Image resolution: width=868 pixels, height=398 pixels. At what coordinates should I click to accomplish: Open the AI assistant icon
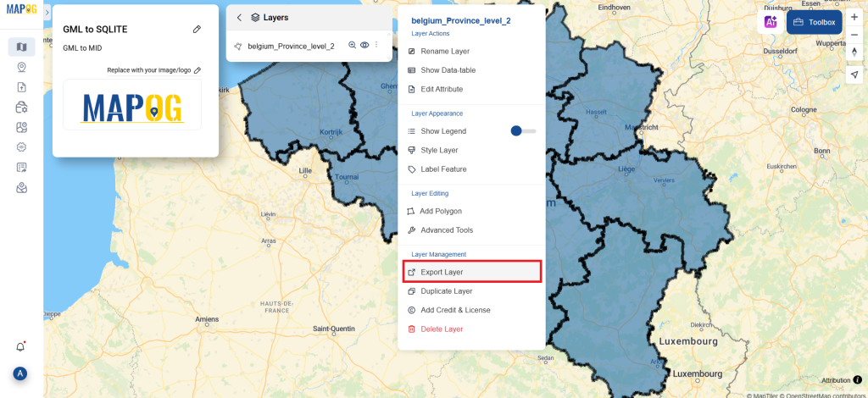[x=771, y=22]
